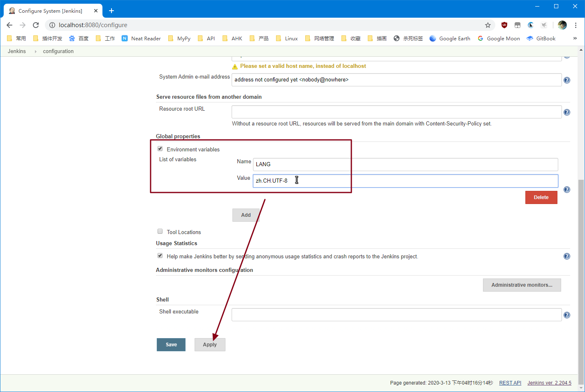Open the 网络管理 bookmark folder
This screenshot has height=392, width=585.
tap(320, 38)
